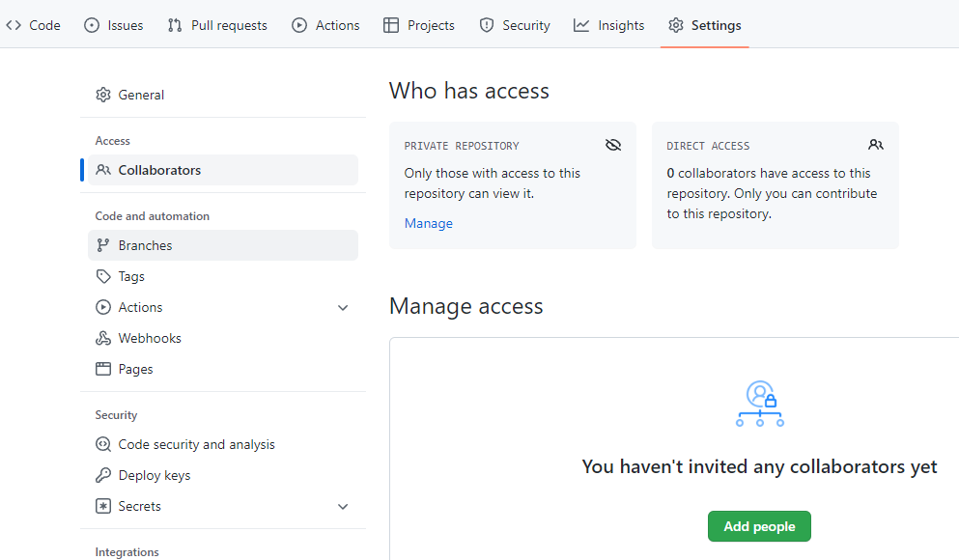Click the 'DIRECT ACCESS' card label
This screenshot has height=560, width=959.
tap(708, 146)
